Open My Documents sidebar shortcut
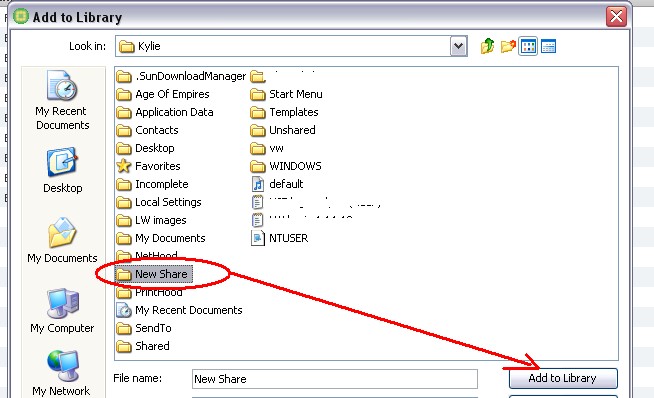Viewport: 654px width, 398px height. click(62, 240)
